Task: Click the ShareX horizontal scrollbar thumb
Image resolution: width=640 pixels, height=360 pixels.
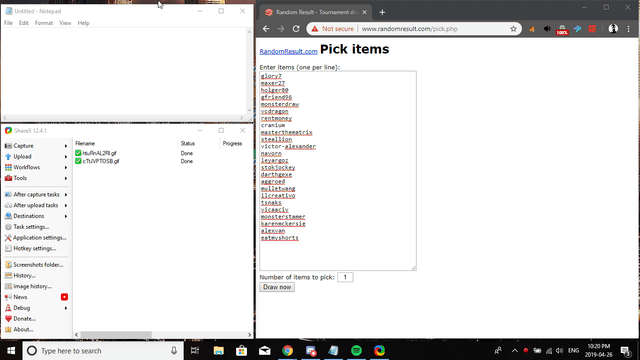Action: point(116,335)
